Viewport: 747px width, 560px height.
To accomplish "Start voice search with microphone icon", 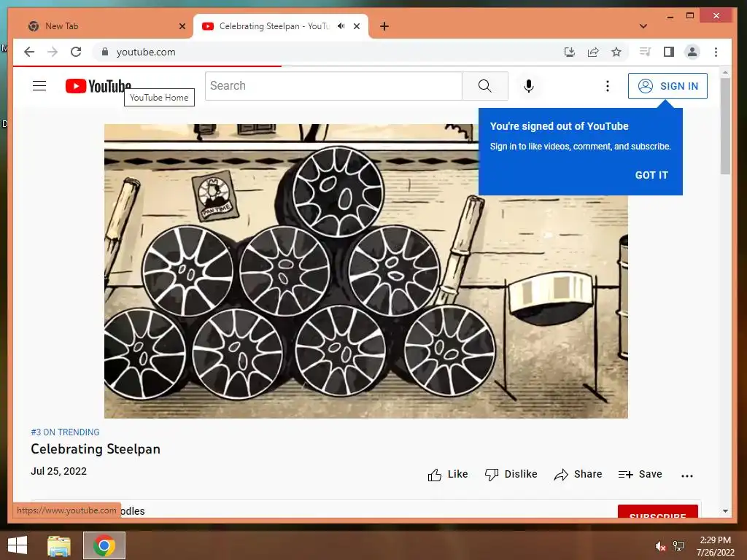I will (x=529, y=86).
